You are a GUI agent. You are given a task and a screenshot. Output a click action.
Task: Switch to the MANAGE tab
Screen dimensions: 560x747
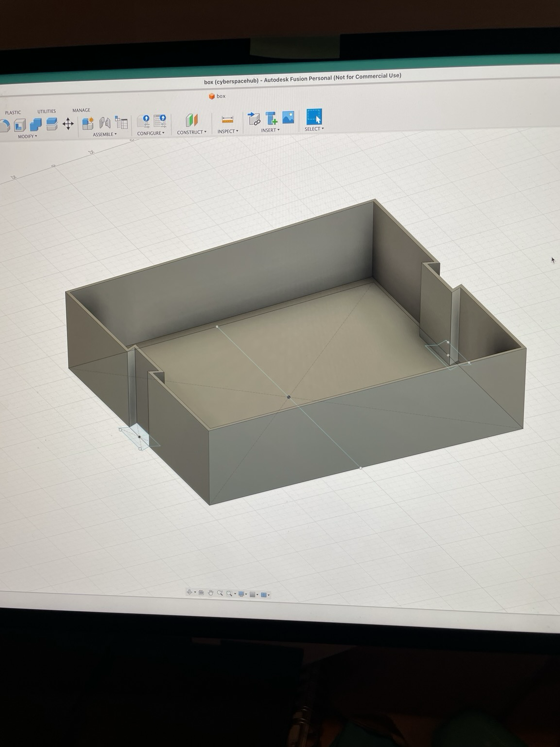click(81, 110)
